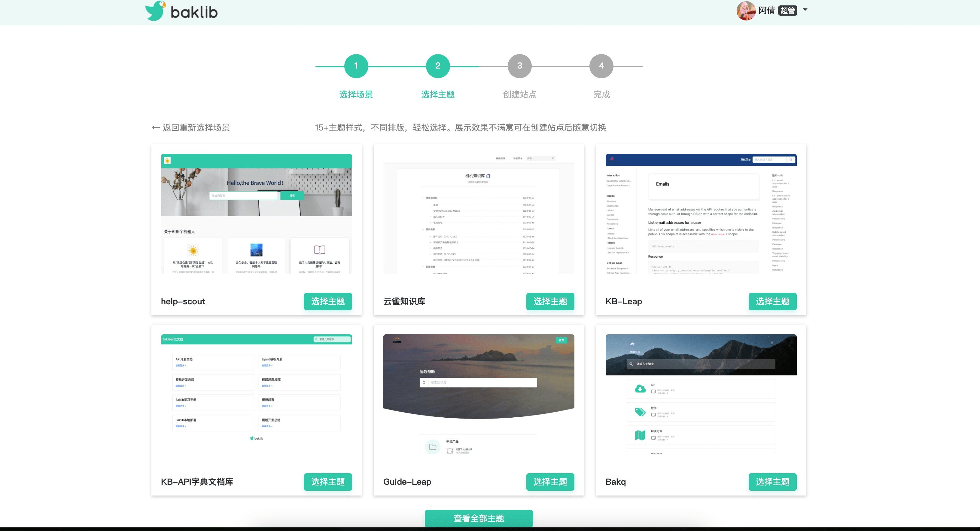
Task: Click the baklib parrot logo
Action: (181, 11)
